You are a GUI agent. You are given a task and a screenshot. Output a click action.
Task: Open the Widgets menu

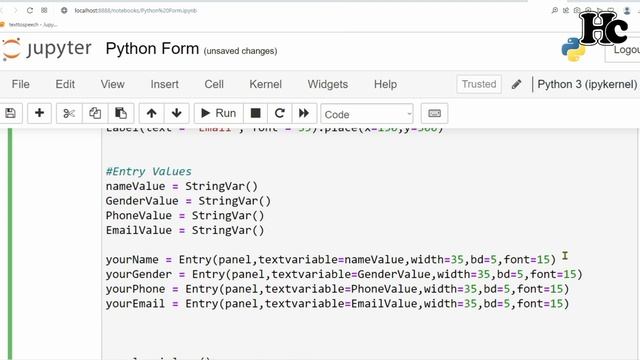click(x=328, y=84)
